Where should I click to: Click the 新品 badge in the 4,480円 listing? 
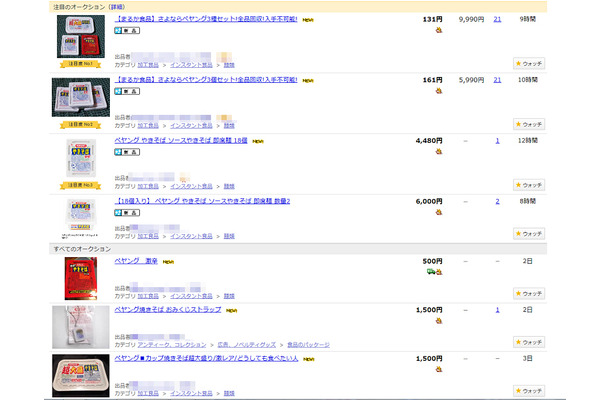click(127, 152)
